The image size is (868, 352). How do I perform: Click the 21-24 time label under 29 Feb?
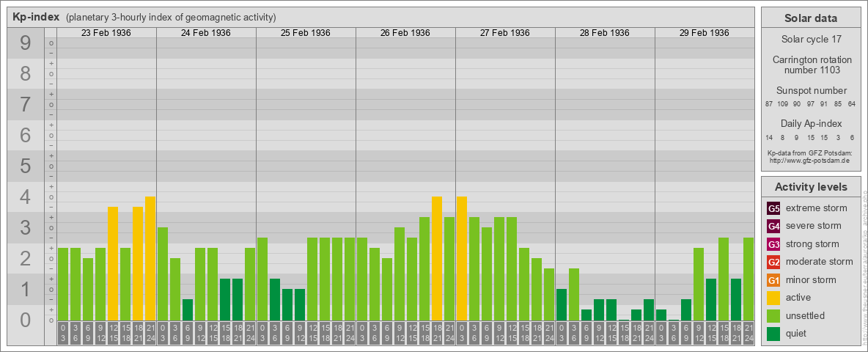(x=749, y=333)
